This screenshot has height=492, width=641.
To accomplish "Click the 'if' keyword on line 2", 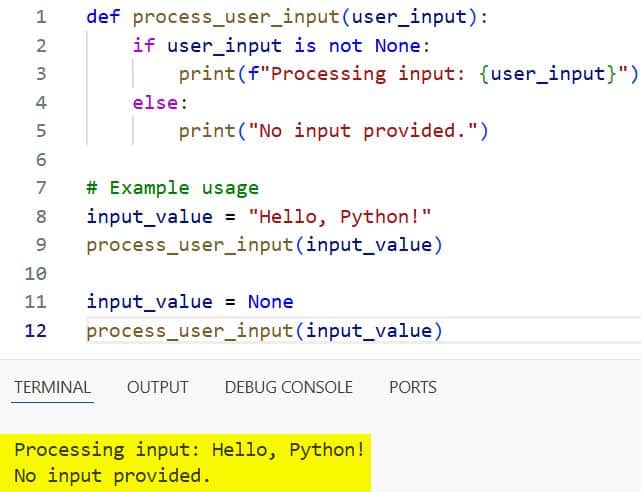I will [143, 46].
